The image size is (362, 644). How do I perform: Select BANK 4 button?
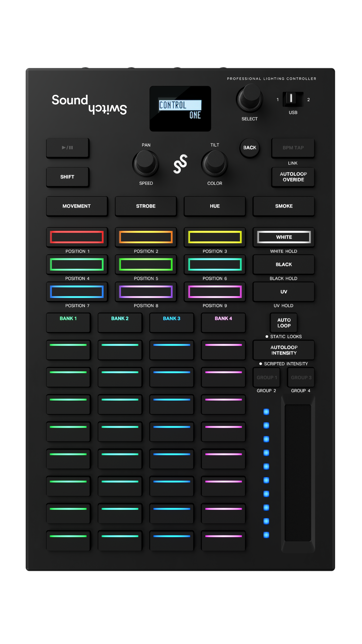coord(223,322)
